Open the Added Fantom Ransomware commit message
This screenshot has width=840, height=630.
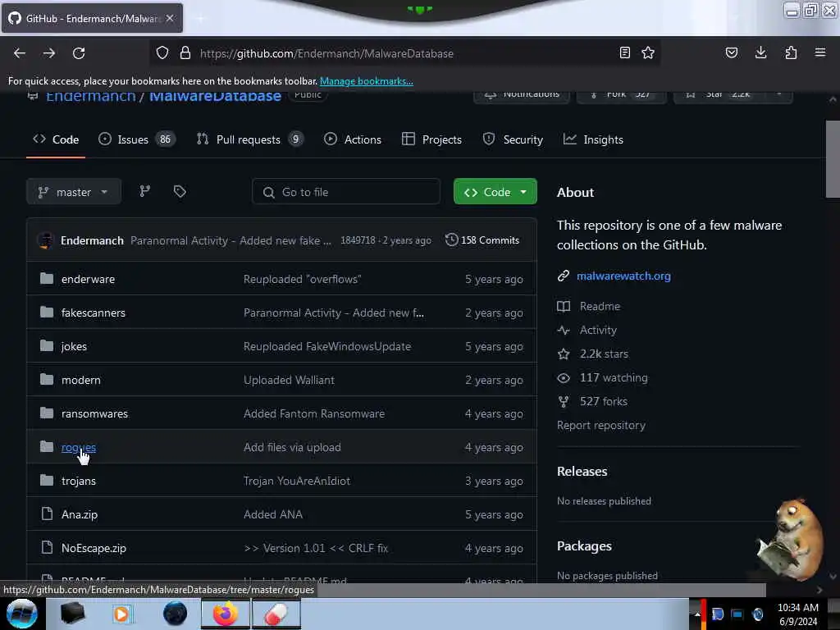coord(314,413)
